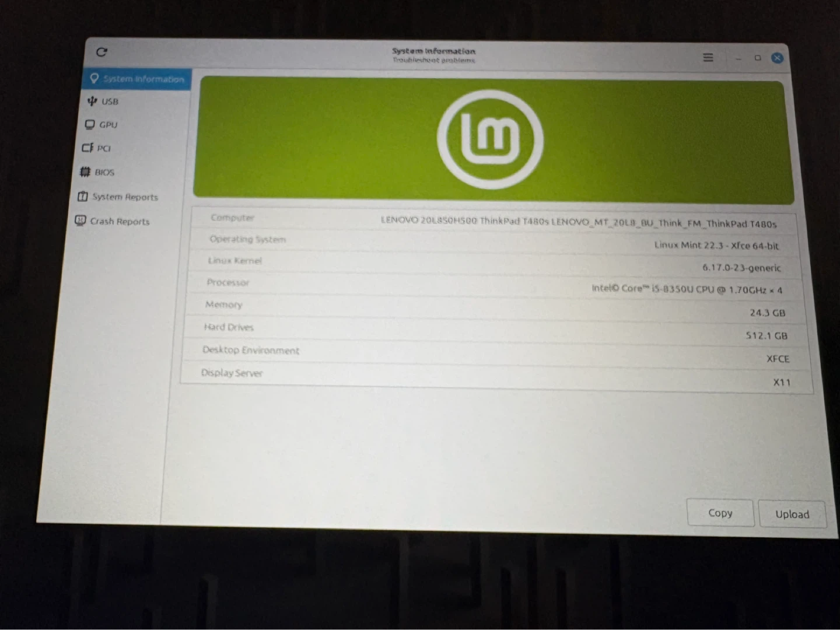Viewport: 840px width, 630px height.
Task: Select the display server value "X11"
Action: coord(782,382)
